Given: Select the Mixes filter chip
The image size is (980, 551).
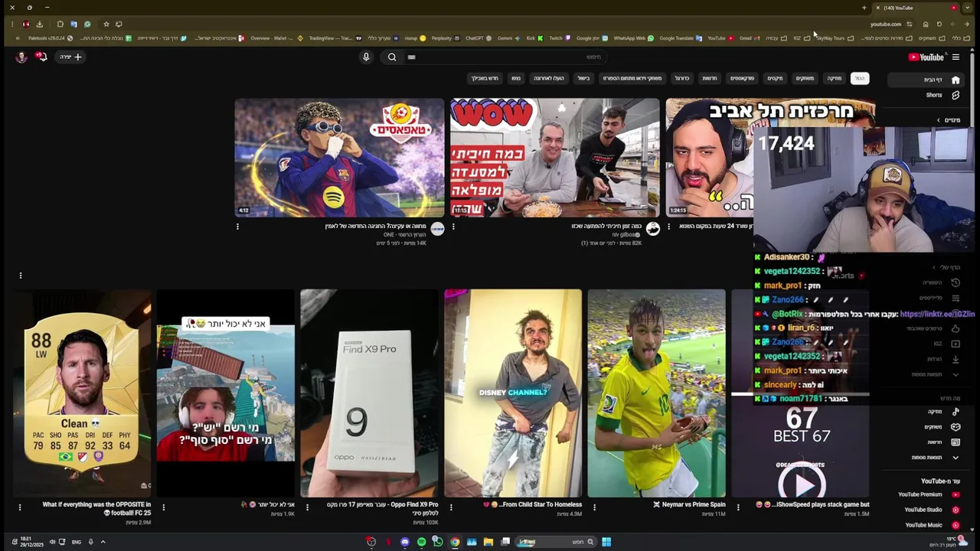Looking at the screenshot, I should 776,78.
